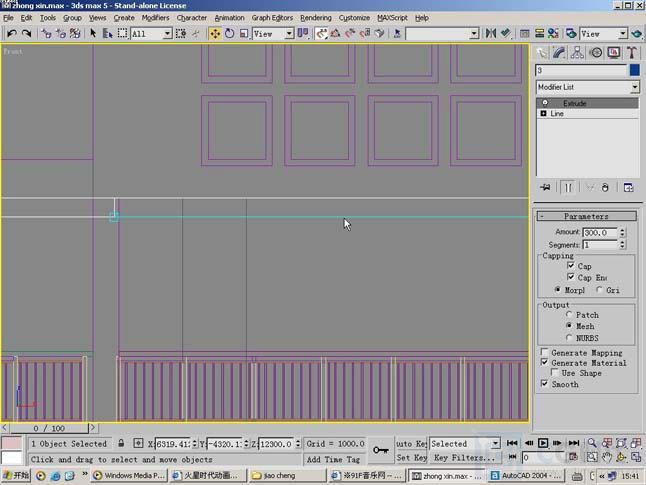This screenshot has height=485, width=646.
Task: Click the time slider 0 / 100
Action: (49, 428)
